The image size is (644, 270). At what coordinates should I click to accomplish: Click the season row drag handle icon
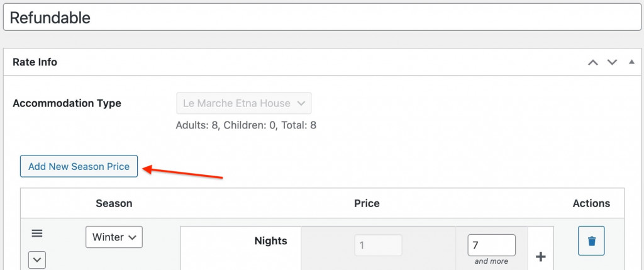[37, 233]
